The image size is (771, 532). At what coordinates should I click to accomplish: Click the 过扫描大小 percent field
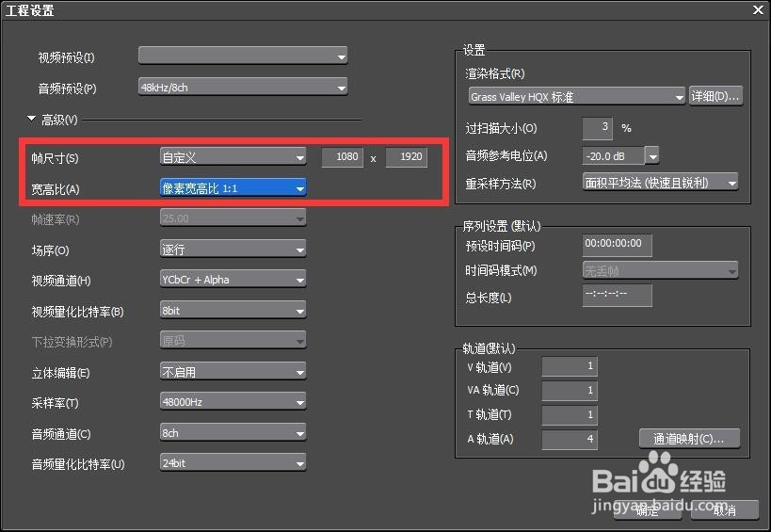click(x=598, y=128)
